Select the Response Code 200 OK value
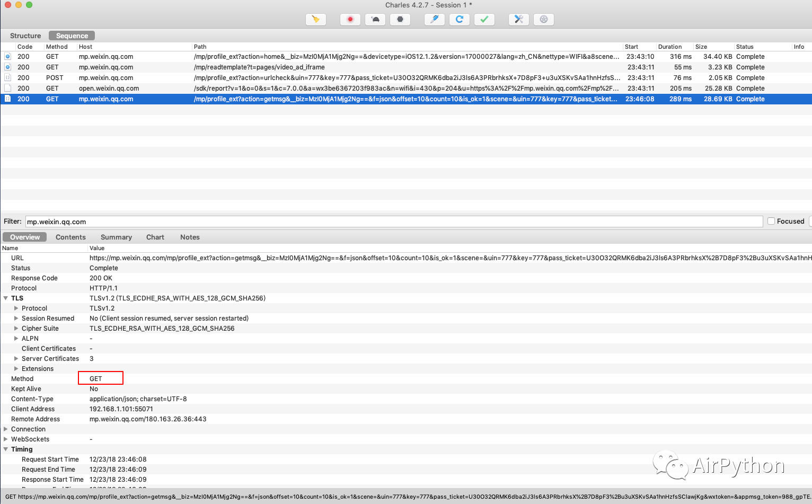Image resolution: width=812 pixels, height=504 pixels. [x=101, y=278]
